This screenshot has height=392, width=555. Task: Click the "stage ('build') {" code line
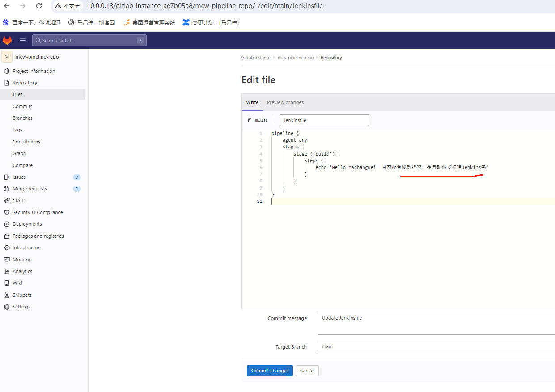[x=317, y=154]
